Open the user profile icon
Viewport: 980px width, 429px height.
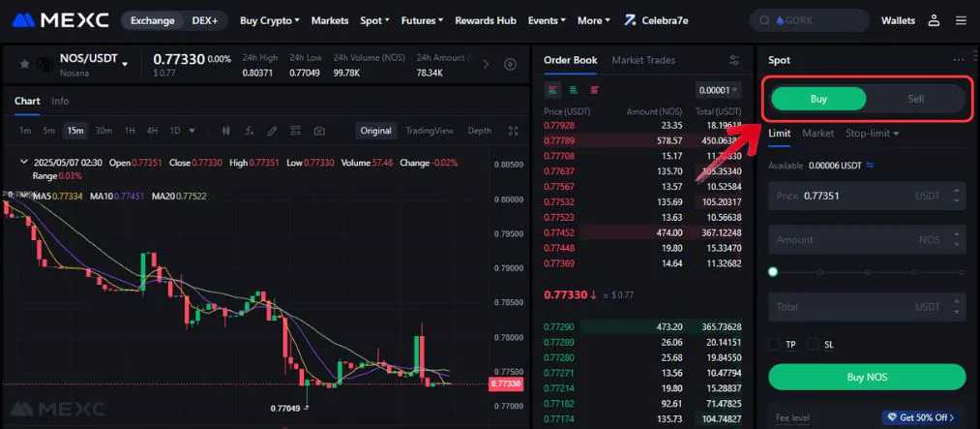[x=934, y=20]
